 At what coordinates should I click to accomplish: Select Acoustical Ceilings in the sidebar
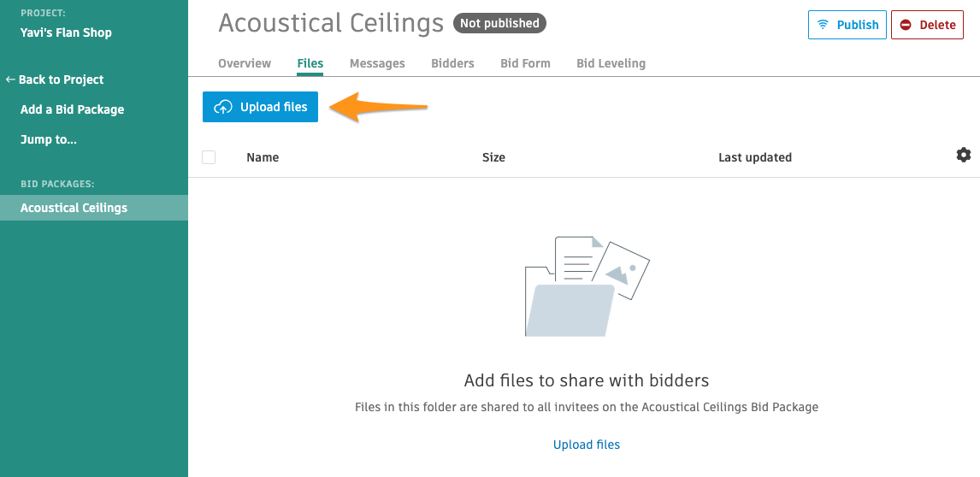[74, 208]
